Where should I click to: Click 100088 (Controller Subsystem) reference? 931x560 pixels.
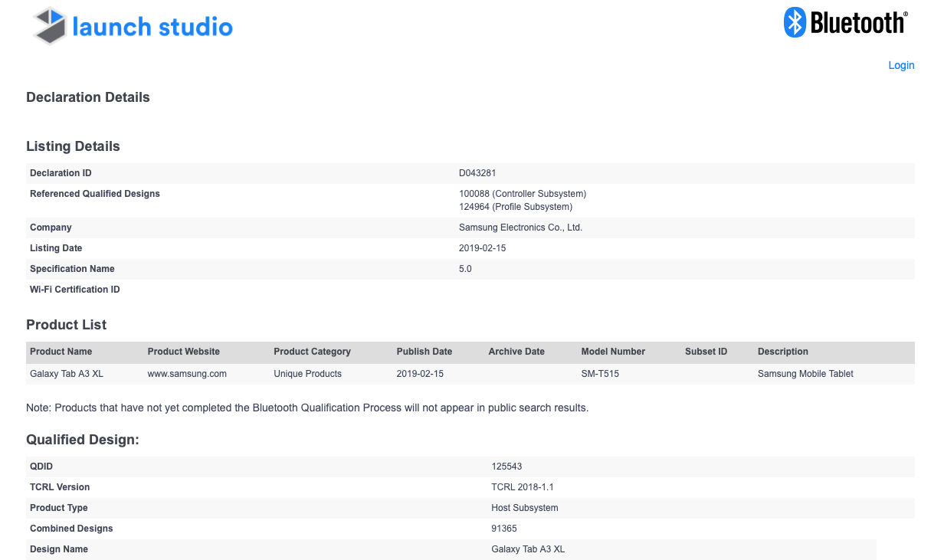pos(523,194)
